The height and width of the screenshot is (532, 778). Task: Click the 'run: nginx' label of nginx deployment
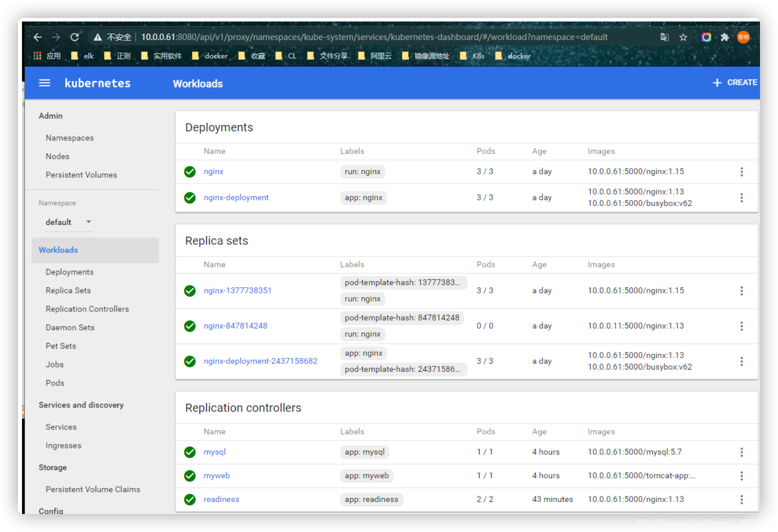362,171
